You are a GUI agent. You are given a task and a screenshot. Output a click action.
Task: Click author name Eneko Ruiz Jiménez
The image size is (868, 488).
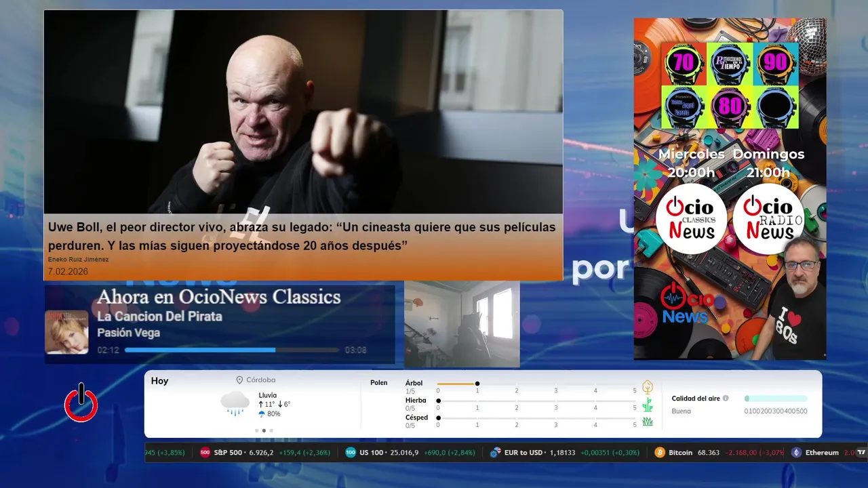(79, 260)
